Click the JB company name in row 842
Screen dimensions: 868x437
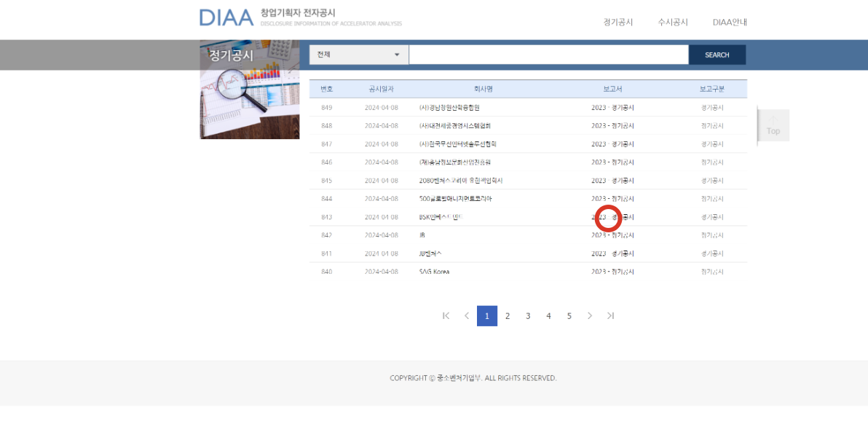tap(422, 235)
